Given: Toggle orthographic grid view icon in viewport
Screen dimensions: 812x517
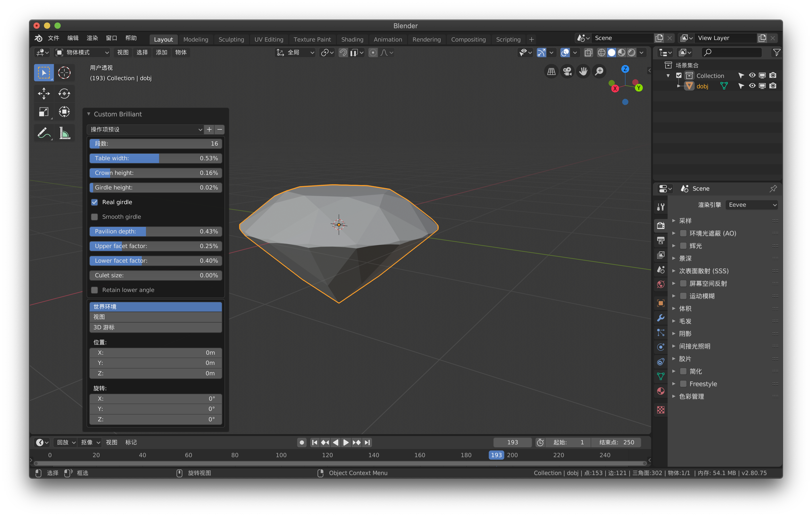Looking at the screenshot, I should click(x=551, y=71).
